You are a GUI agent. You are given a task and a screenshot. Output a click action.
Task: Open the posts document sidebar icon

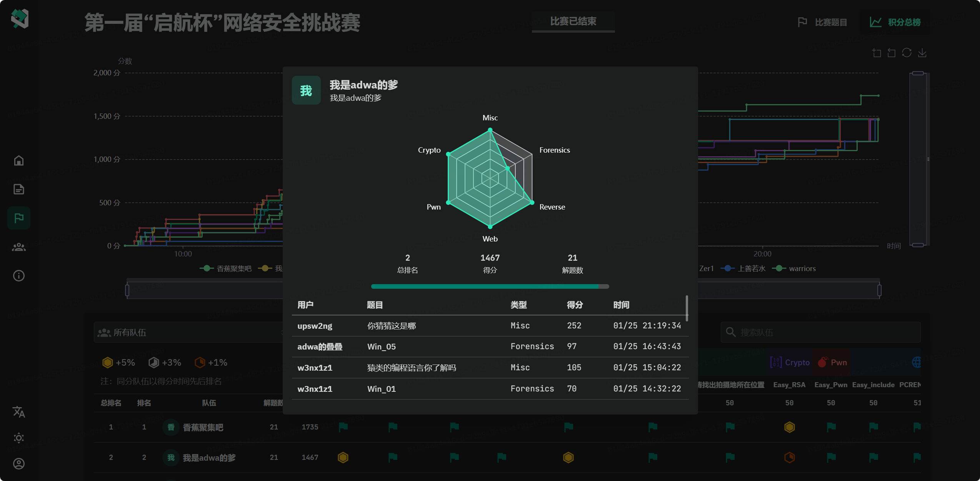tap(19, 189)
